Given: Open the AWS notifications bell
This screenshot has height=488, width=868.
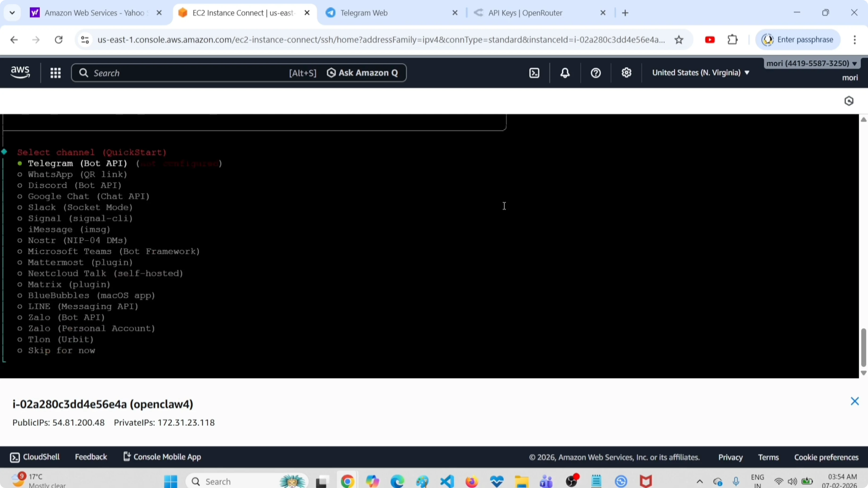Looking at the screenshot, I should pos(565,73).
